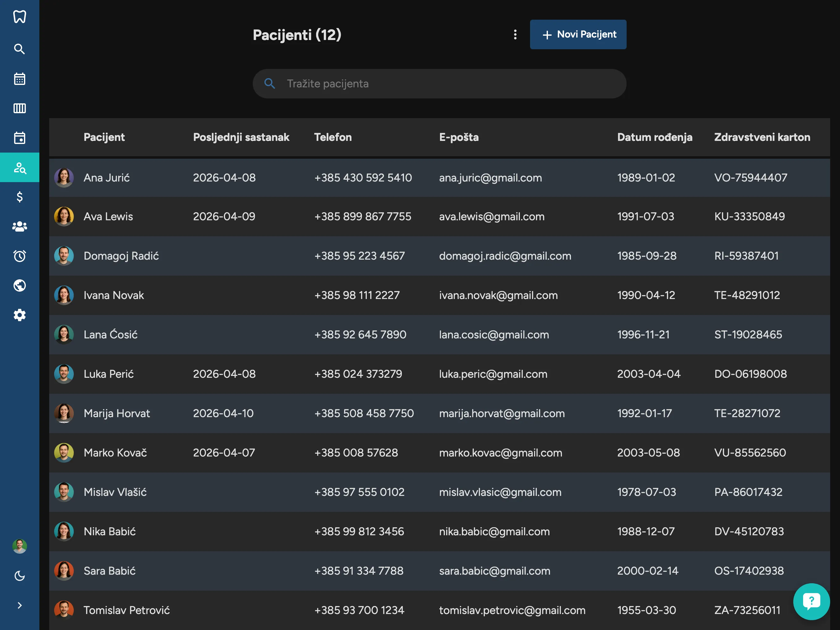Expand the sidebar with the chevron arrow
Image resolution: width=840 pixels, height=630 pixels.
click(19, 605)
